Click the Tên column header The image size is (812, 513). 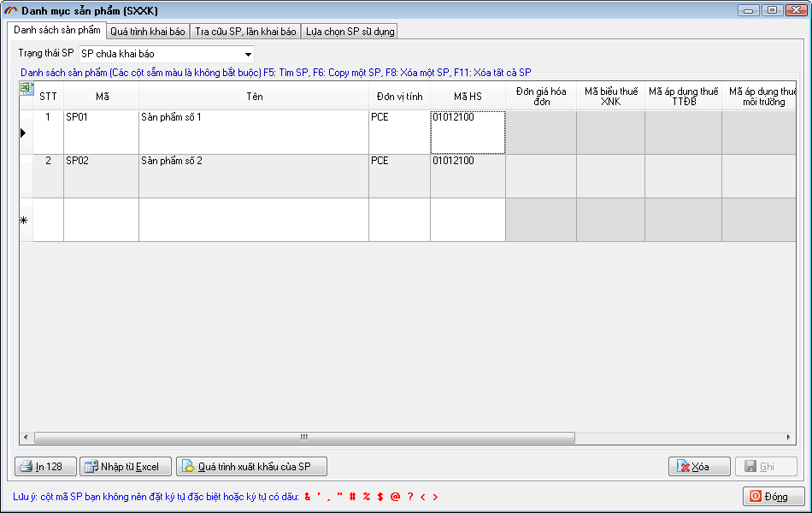coord(254,97)
